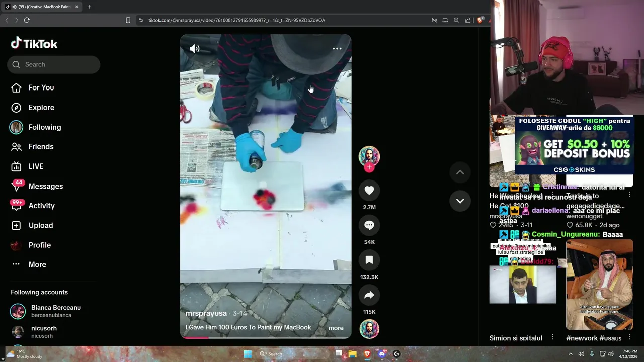Viewport: 644px width, 362px height.
Task: Go to the previous video arrow
Action: [x=460, y=172]
